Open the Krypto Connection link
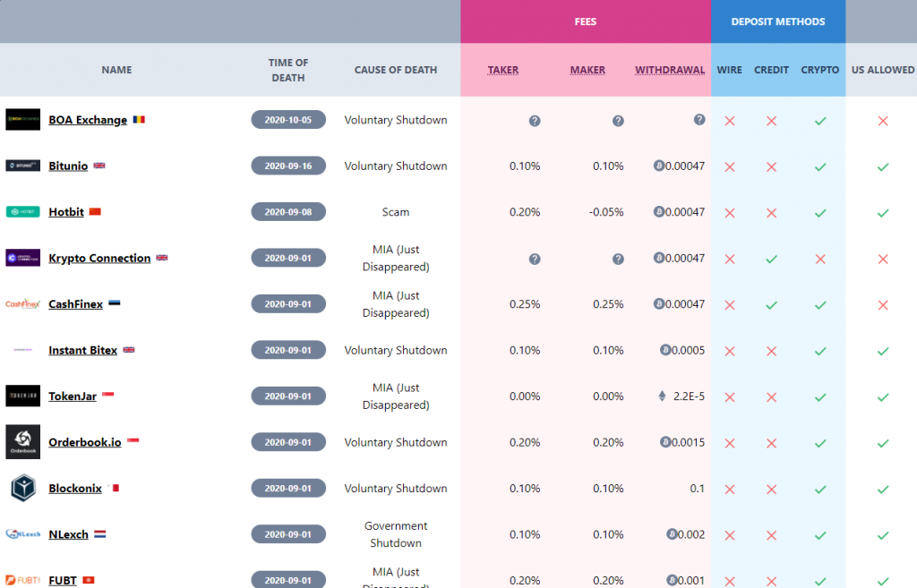917x588 pixels. pos(99,258)
